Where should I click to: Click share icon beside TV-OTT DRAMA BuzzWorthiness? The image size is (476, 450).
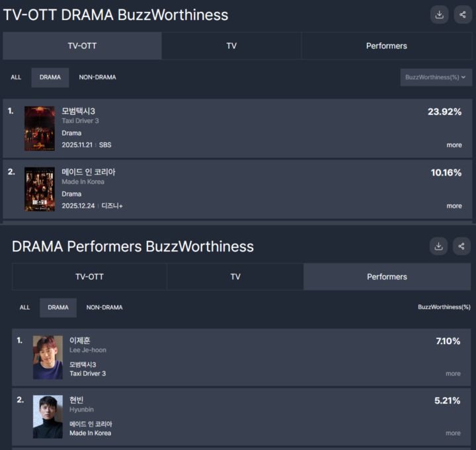pos(462,15)
